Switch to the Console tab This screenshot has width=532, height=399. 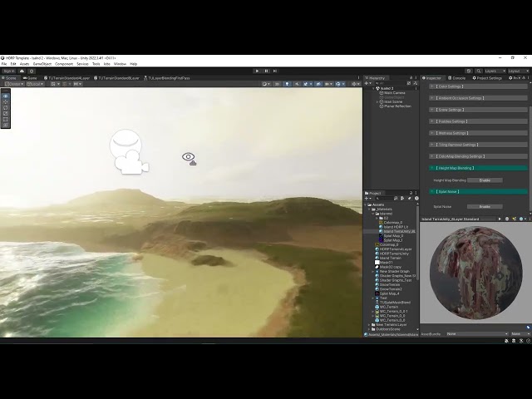[x=456, y=78]
